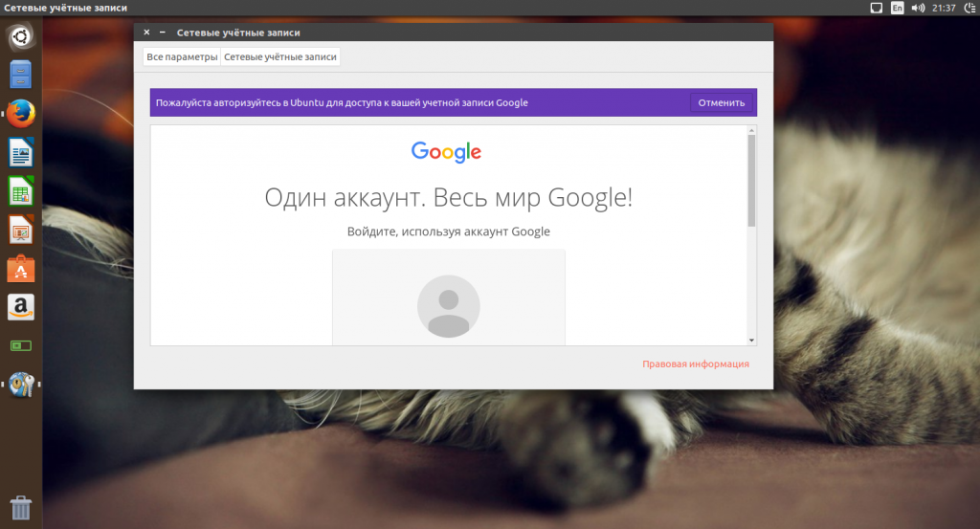This screenshot has height=529, width=980.
Task: Click the scroll down arrow of Google page
Action: pyautogui.click(x=751, y=340)
